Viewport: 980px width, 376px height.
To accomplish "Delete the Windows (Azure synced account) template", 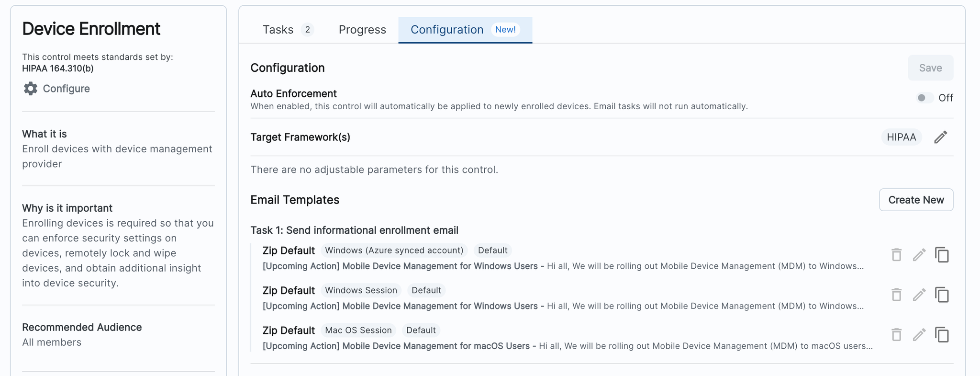I will [896, 255].
